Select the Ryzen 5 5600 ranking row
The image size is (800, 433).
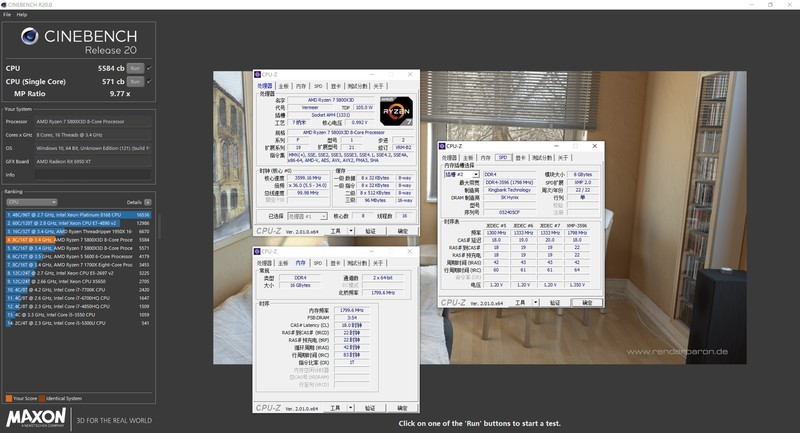coord(79,257)
